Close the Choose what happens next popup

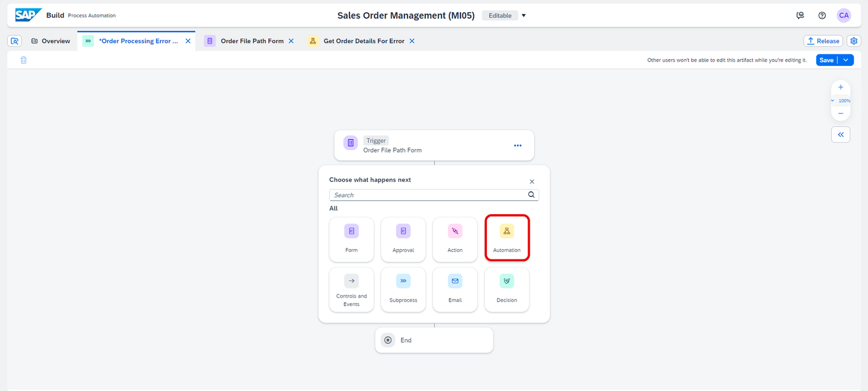pyautogui.click(x=532, y=182)
